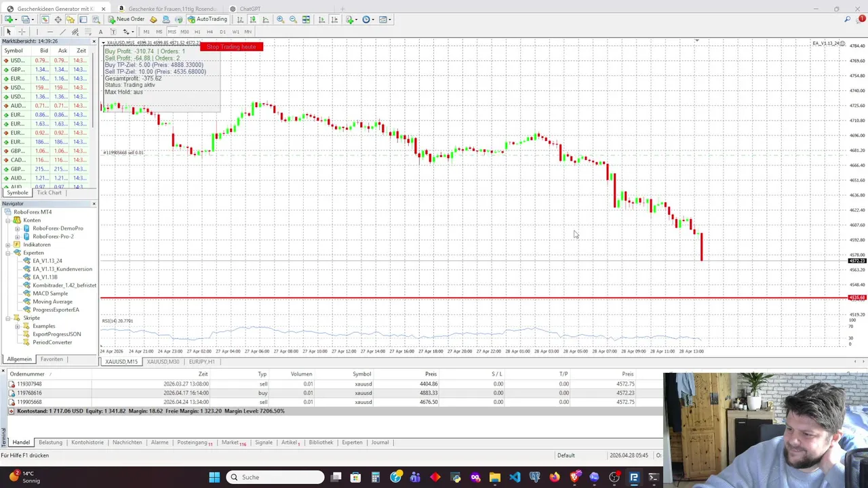Expand the RoboForex-DemoPro account node

17,228
